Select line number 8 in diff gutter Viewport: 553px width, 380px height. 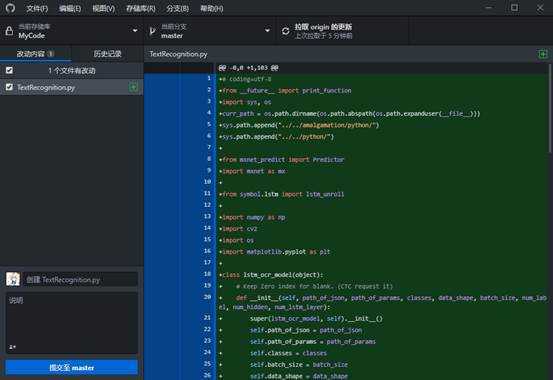point(209,159)
